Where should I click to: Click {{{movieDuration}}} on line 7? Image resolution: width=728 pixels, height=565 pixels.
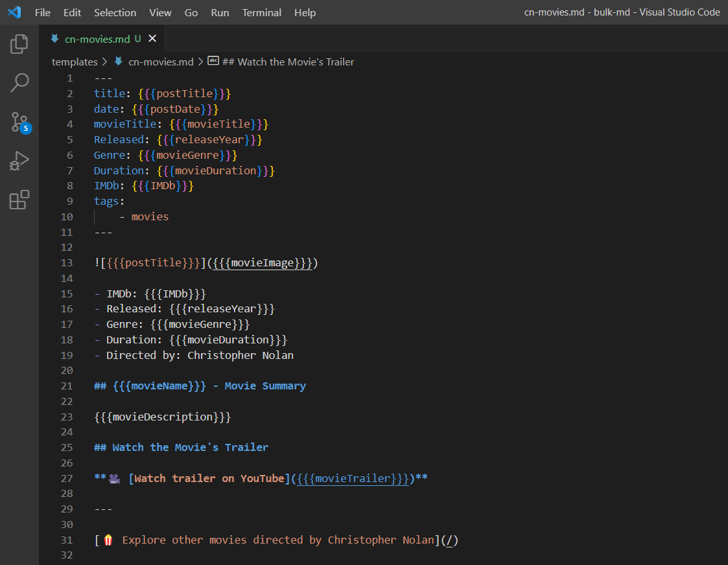point(216,170)
